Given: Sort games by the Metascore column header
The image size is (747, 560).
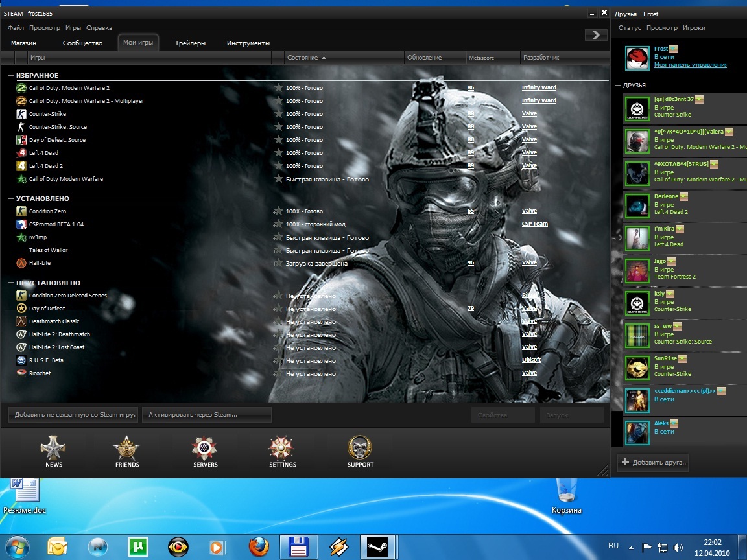Looking at the screenshot, I should pos(481,58).
